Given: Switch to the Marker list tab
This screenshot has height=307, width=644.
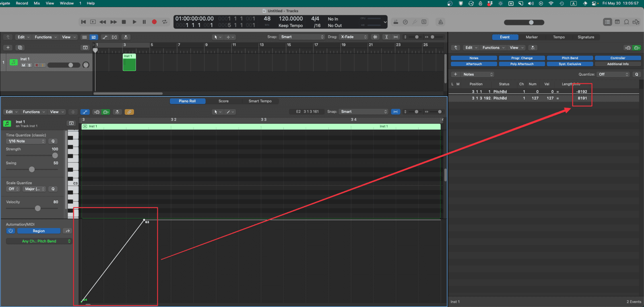Looking at the screenshot, I should coord(531,37).
